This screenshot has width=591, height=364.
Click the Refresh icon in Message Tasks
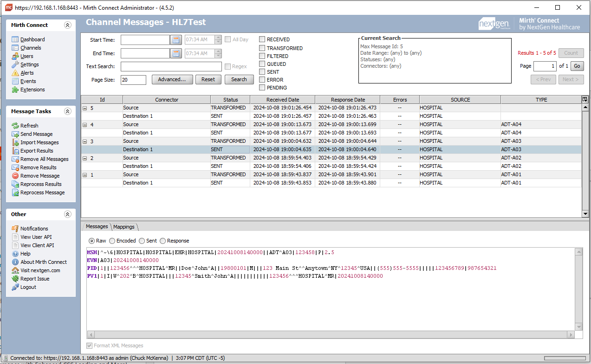coord(15,126)
